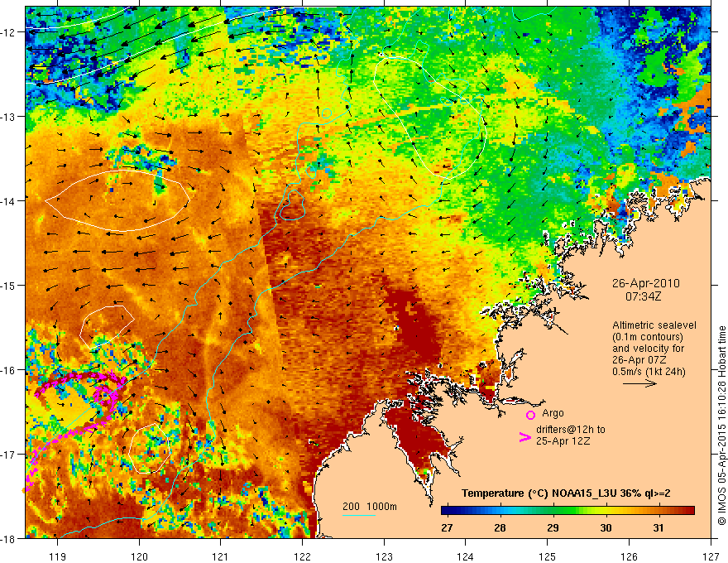The height and width of the screenshot is (563, 728).
Task: Click the '25-Apr 12Z' legend text
Action: click(x=563, y=441)
